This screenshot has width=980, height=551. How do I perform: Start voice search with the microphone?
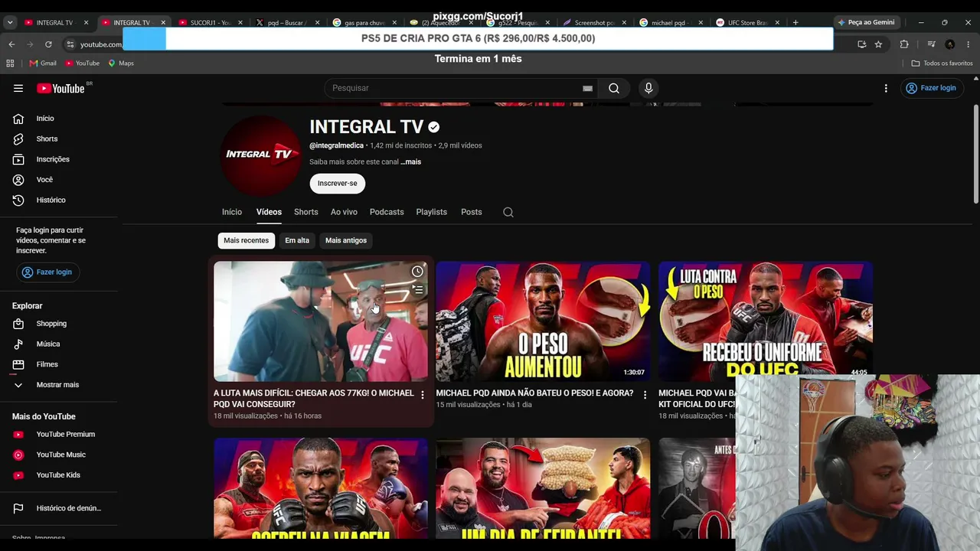pos(648,88)
